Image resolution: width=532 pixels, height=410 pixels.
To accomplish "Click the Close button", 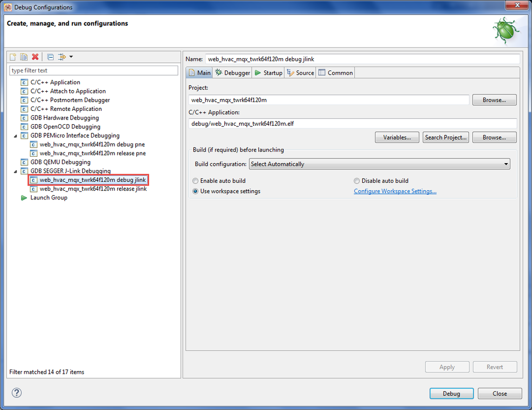I will pyautogui.click(x=500, y=393).
